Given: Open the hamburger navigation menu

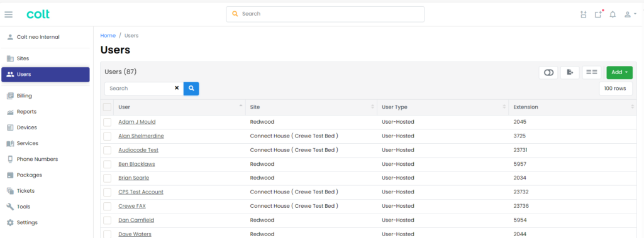Looking at the screenshot, I should (x=9, y=14).
